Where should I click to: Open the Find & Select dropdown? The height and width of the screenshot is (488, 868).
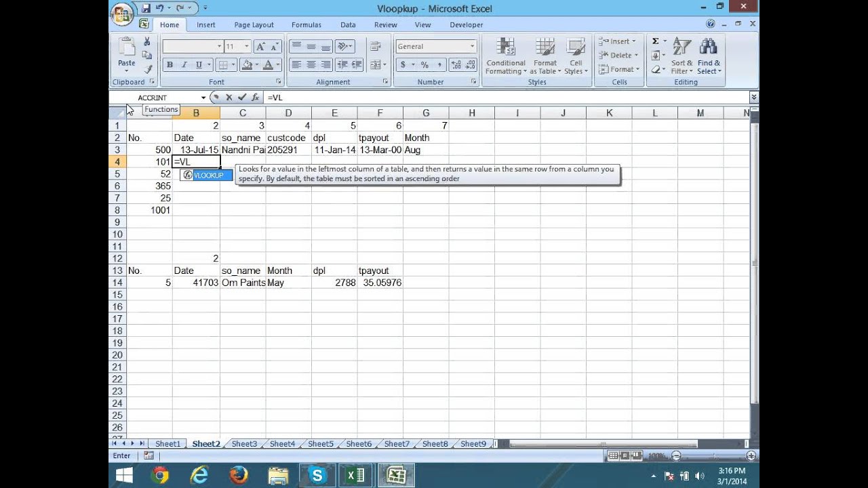[709, 56]
